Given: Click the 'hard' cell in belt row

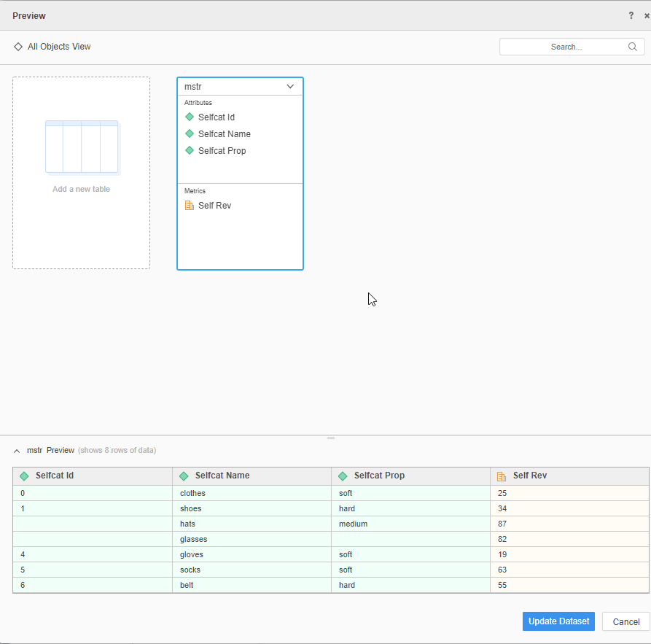Looking at the screenshot, I should point(411,585).
